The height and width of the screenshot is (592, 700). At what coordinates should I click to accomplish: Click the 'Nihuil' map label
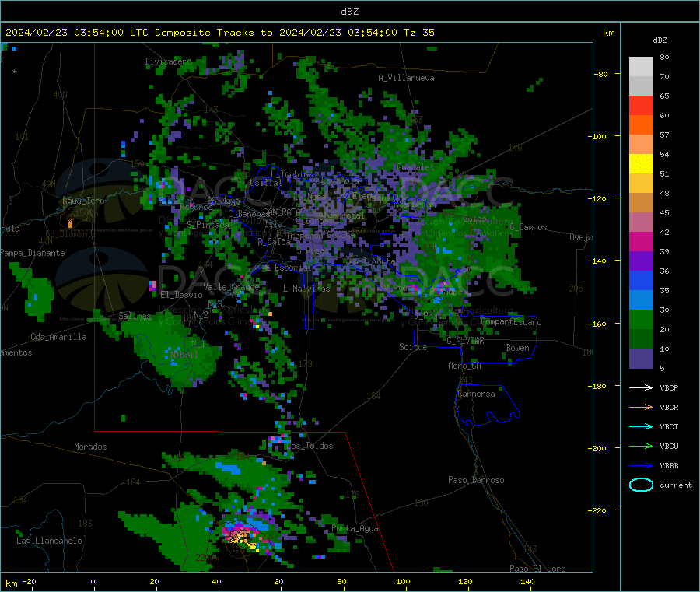tap(184, 355)
